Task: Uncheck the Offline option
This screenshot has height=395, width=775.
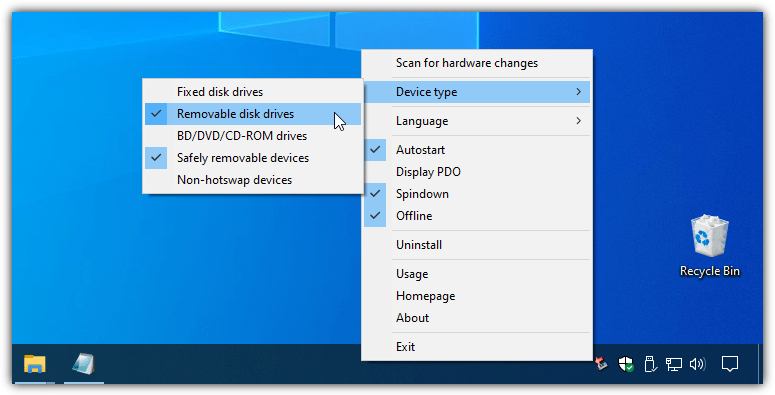Action: [x=477, y=216]
